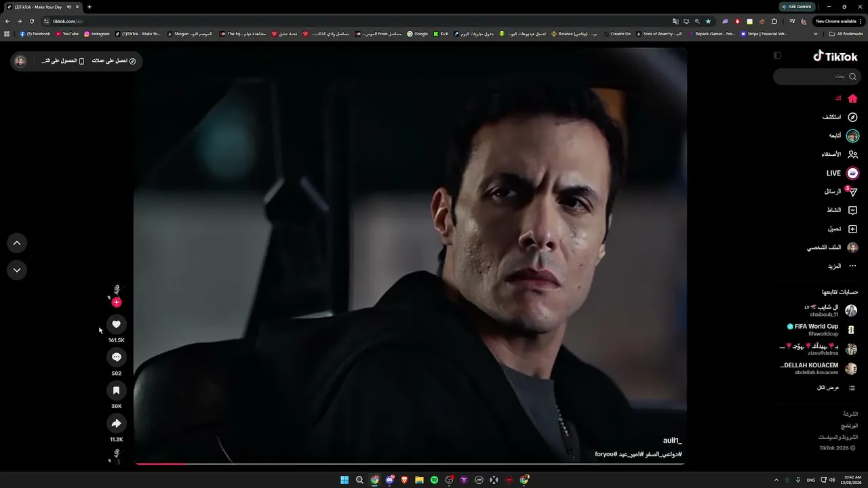Click the TikTok search field
This screenshot has width=868, height=488.
(816, 76)
